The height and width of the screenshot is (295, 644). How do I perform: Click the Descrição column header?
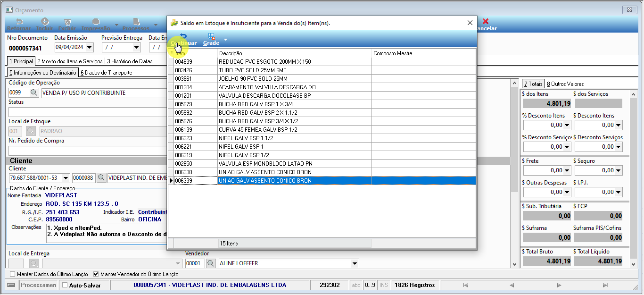(x=295, y=53)
